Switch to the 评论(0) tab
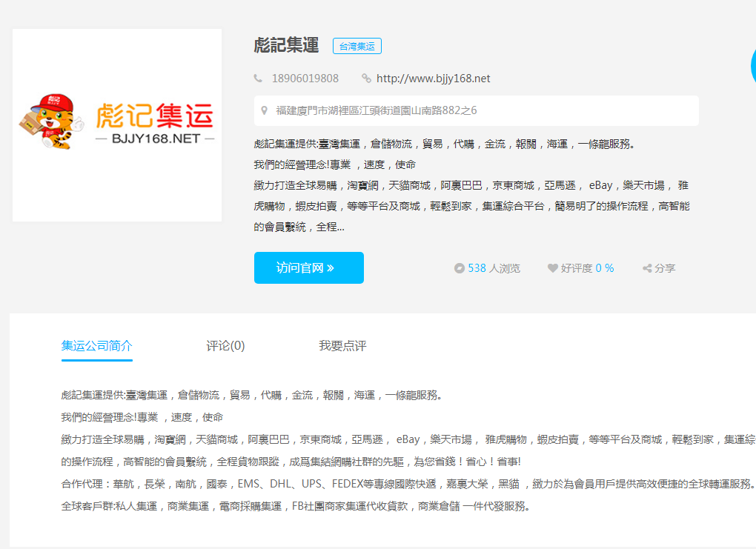The image size is (756, 549). pos(225,346)
